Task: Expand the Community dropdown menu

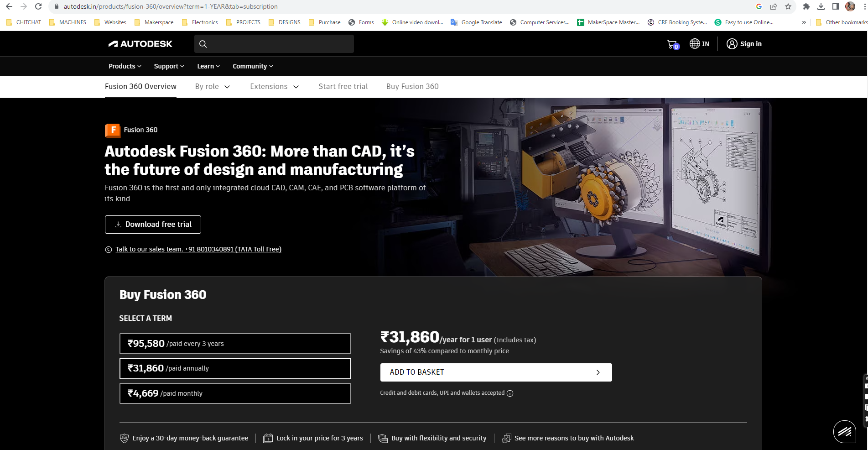Action: click(x=253, y=66)
